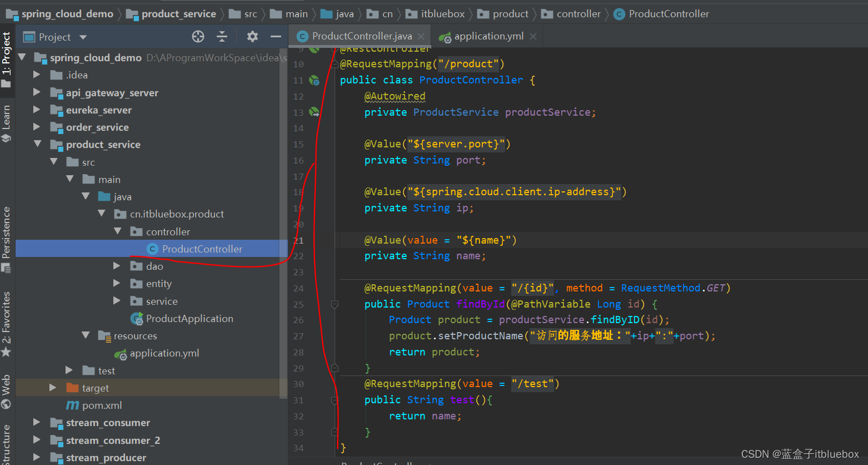Click on "/test" mapping string
868x465 pixels.
click(533, 384)
